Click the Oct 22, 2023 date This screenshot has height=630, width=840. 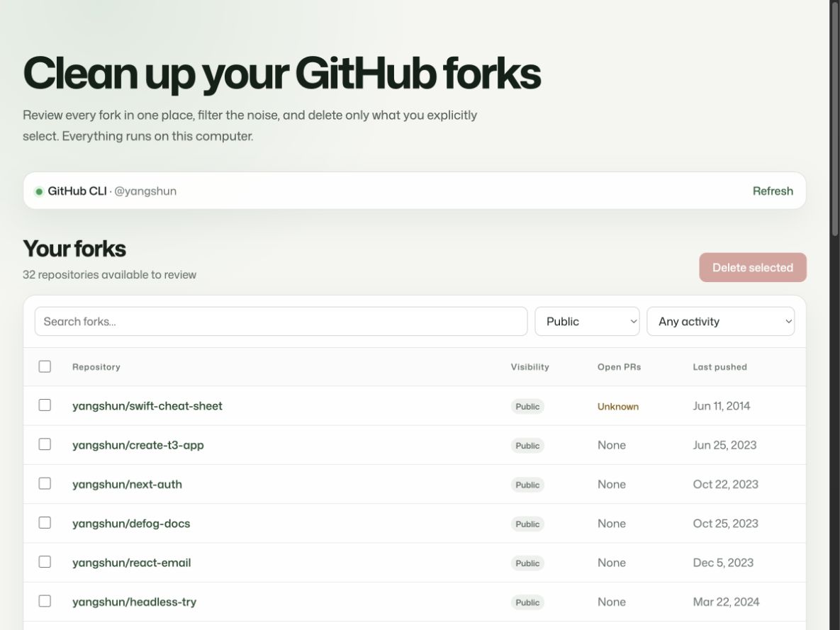click(726, 484)
